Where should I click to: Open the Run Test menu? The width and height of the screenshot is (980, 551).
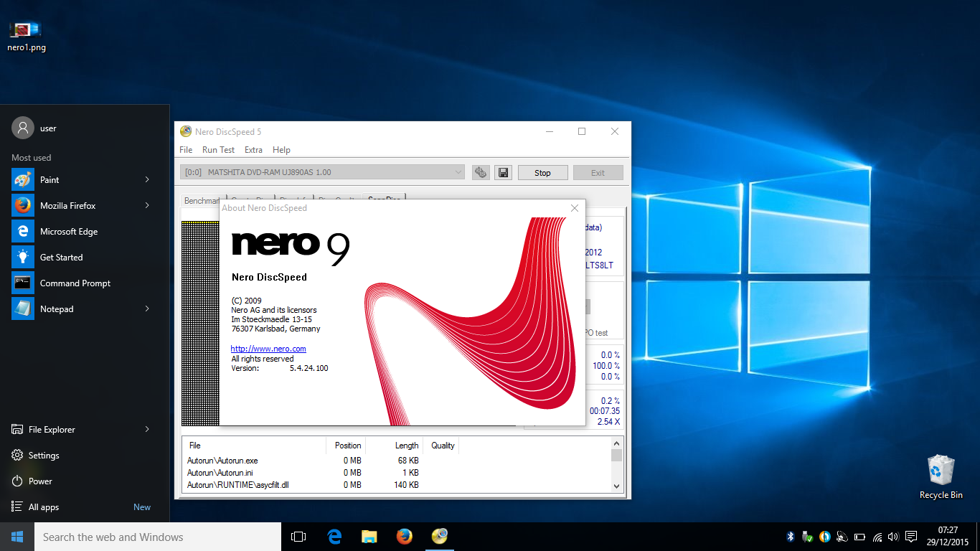click(218, 150)
